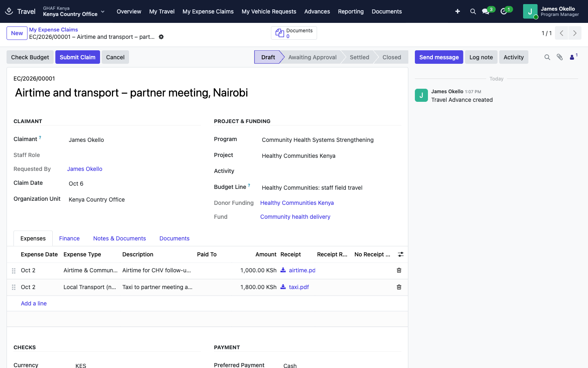The width and height of the screenshot is (588, 368).
Task: Open Community health delivery fund link
Action: [x=295, y=217]
